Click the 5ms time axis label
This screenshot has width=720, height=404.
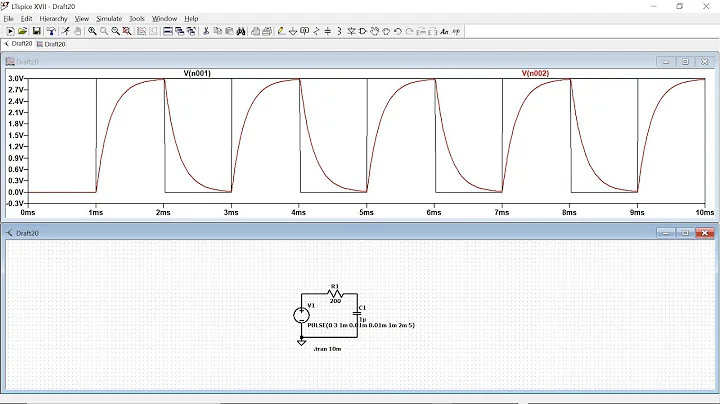pos(366,212)
